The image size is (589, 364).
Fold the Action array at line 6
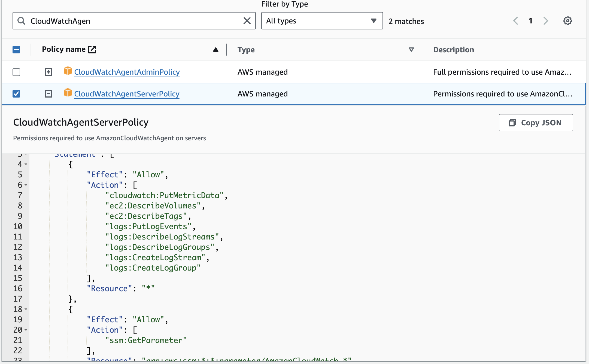point(26,185)
